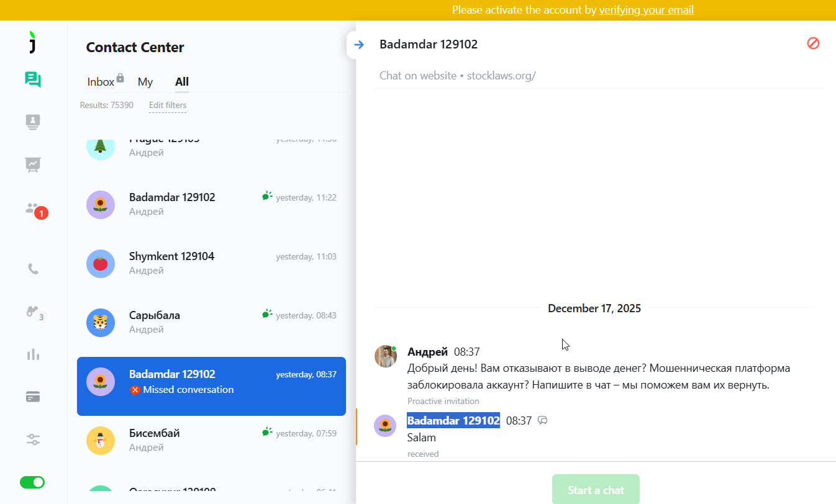The width and height of the screenshot is (836, 504).
Task: Click the Results: 75390 count
Action: (107, 106)
